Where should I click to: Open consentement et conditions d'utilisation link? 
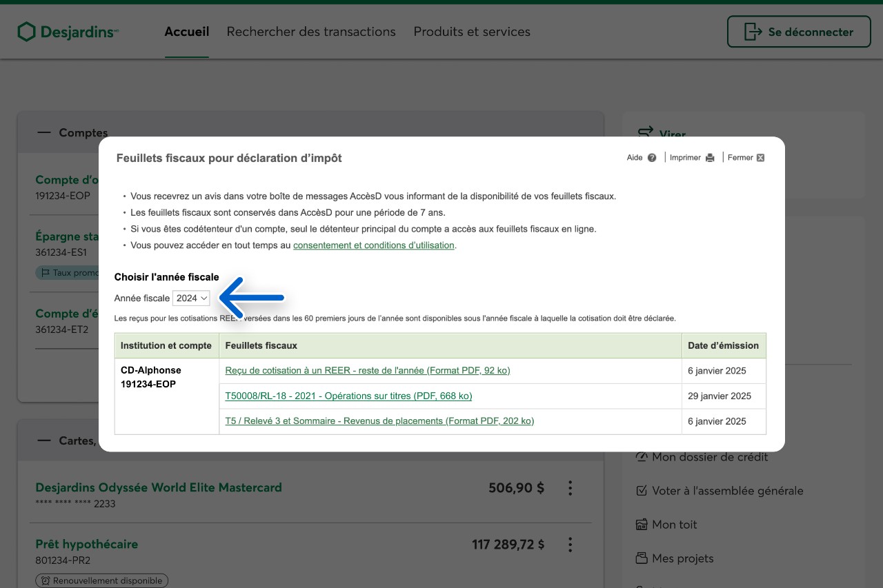[373, 245]
